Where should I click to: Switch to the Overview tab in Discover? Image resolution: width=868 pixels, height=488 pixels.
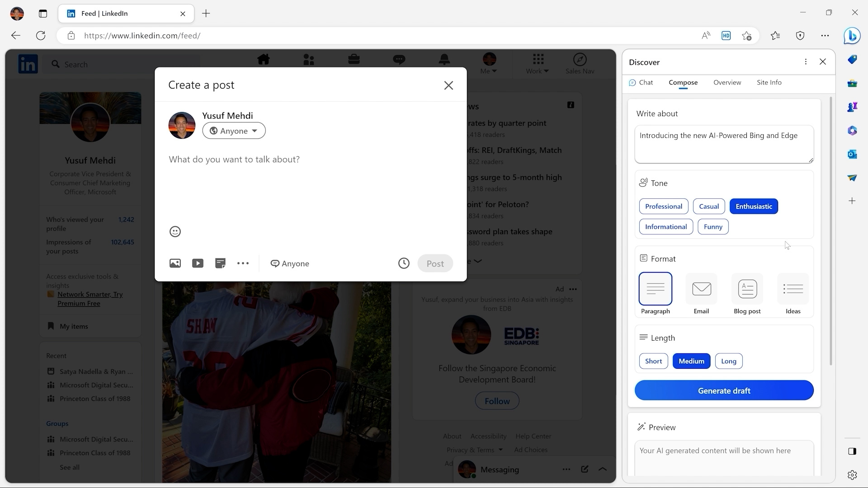point(726,82)
